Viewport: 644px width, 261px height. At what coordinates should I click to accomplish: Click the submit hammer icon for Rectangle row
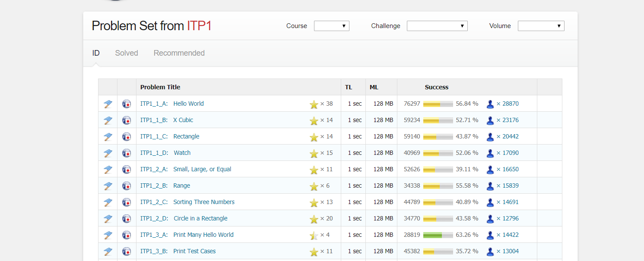[108, 137]
